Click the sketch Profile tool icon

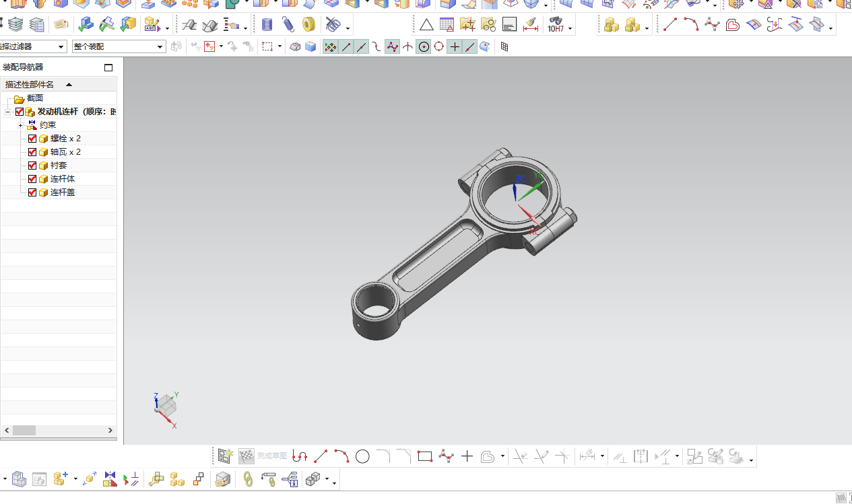(300, 456)
